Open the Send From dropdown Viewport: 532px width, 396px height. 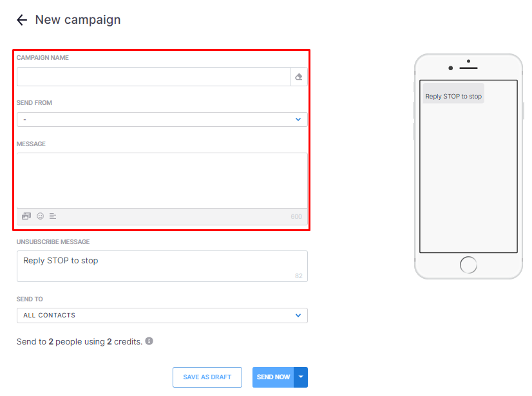(x=162, y=120)
